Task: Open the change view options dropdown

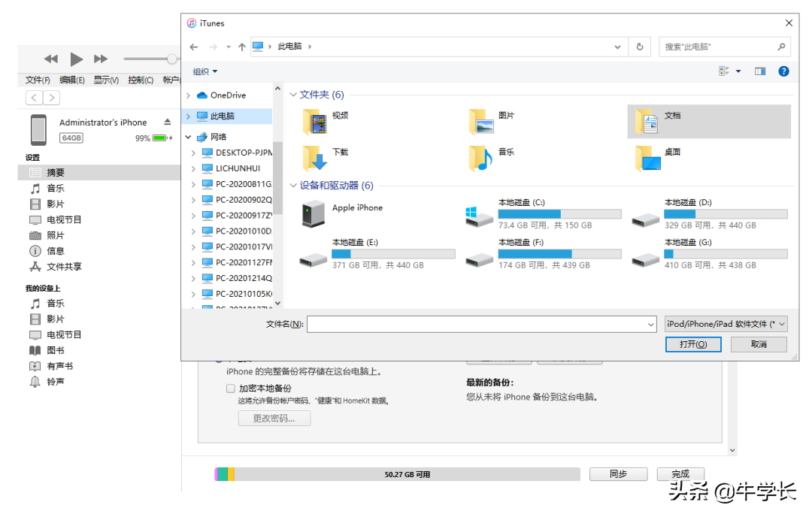Action: pyautogui.click(x=738, y=71)
